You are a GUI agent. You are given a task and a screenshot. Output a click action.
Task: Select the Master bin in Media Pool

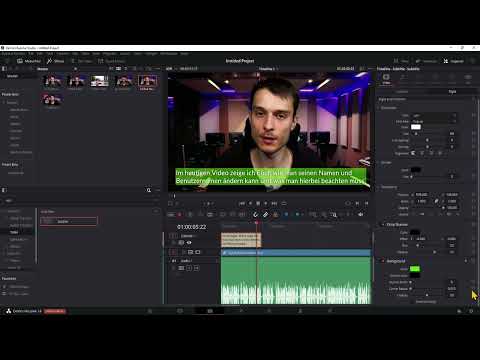pyautogui.click(x=12, y=76)
